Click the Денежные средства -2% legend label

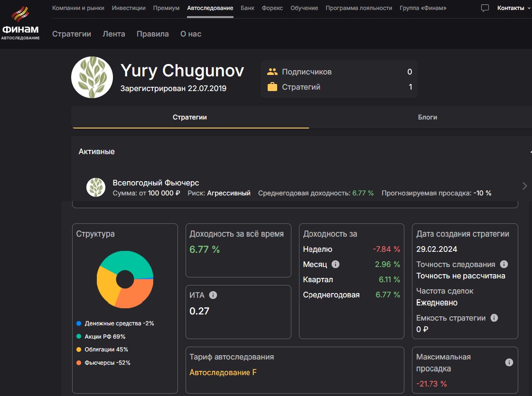tap(120, 323)
